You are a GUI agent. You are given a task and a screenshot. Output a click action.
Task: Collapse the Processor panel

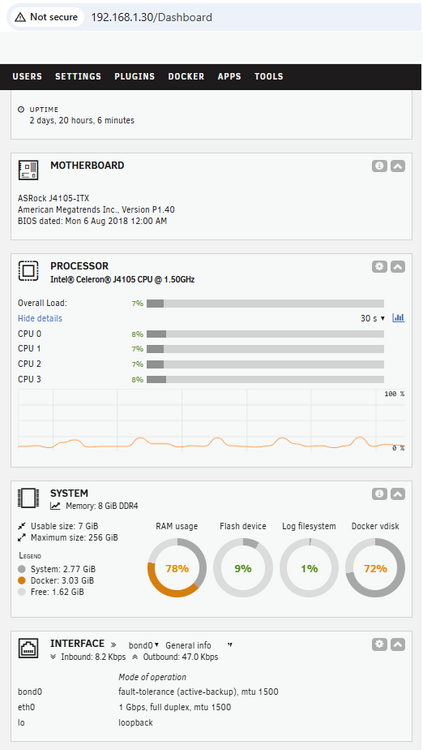pyautogui.click(x=398, y=266)
